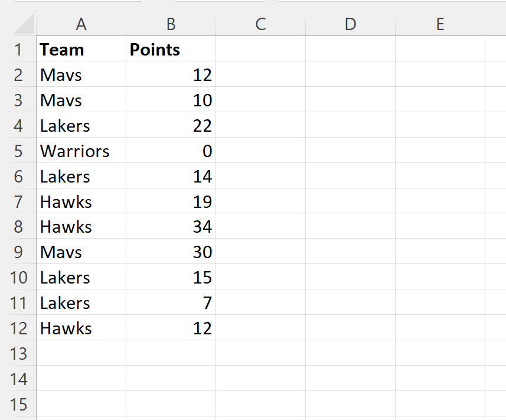Click the cell showing 34 points
The image size is (506, 420).
coord(170,227)
